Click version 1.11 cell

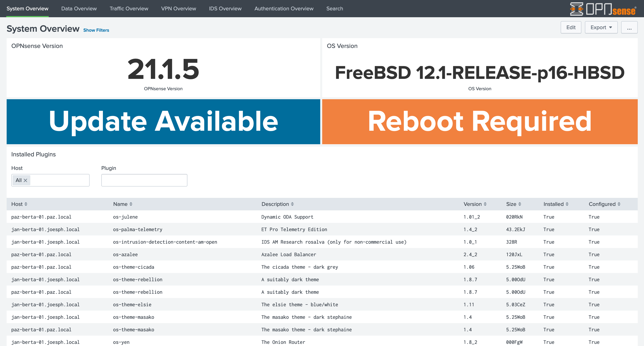click(x=469, y=305)
